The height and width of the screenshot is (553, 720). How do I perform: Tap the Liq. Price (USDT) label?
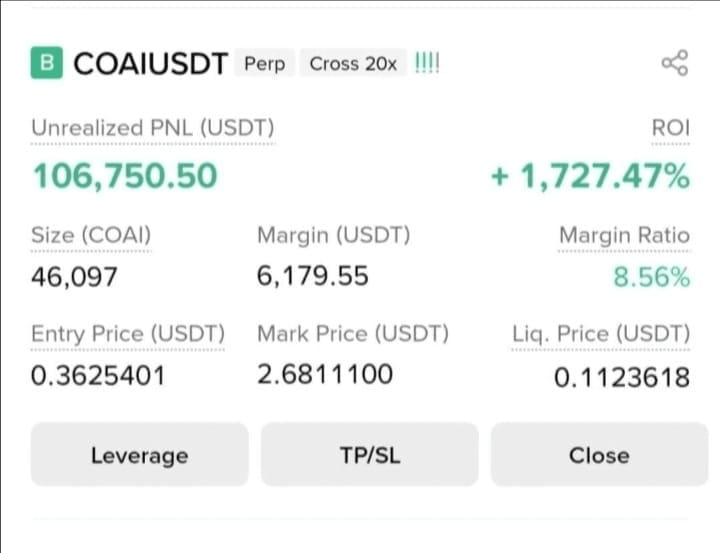pos(601,333)
